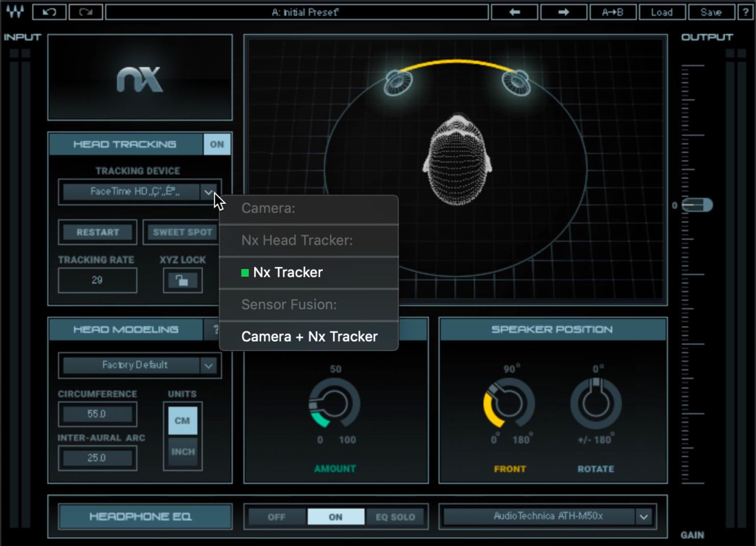Undo the last change
Screen dimensions: 756x546
point(49,12)
